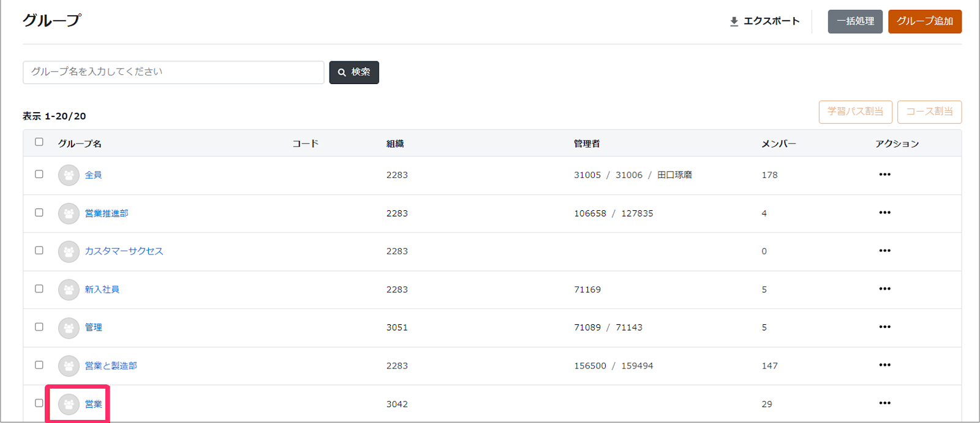
Task: Open the 営業 group link
Action: tap(94, 404)
